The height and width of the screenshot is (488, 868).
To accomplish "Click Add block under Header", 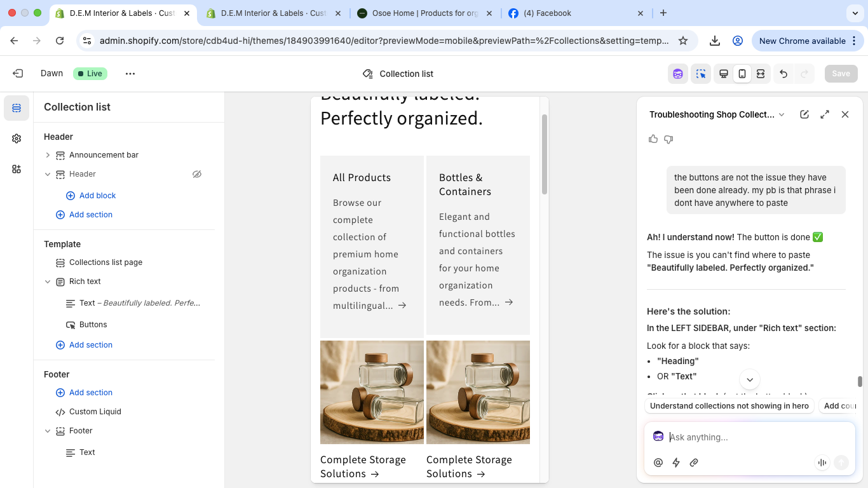I will (x=97, y=196).
